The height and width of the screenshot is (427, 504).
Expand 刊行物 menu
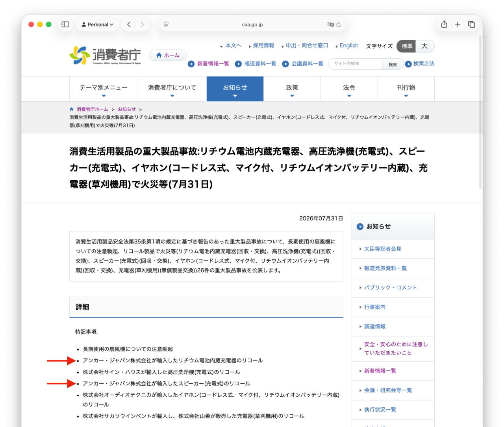tap(406, 89)
